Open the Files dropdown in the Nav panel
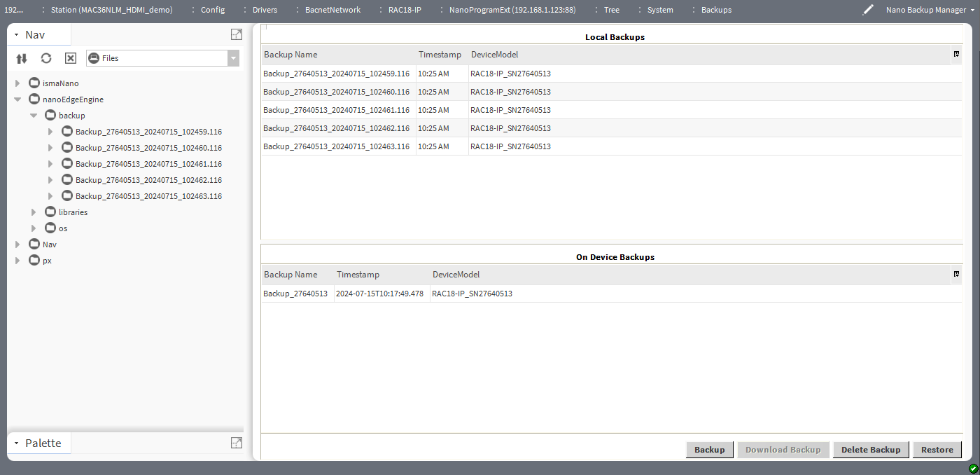This screenshot has height=475, width=980. point(232,57)
